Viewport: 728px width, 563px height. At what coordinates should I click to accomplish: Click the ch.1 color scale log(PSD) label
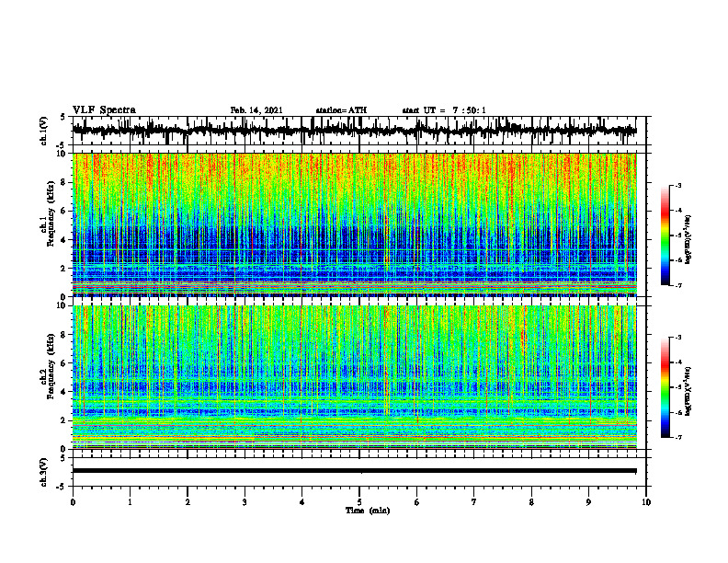click(688, 239)
